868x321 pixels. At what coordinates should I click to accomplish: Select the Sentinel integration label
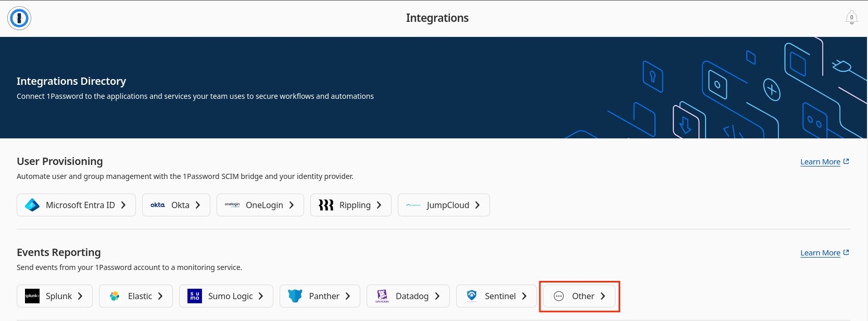tap(500, 296)
